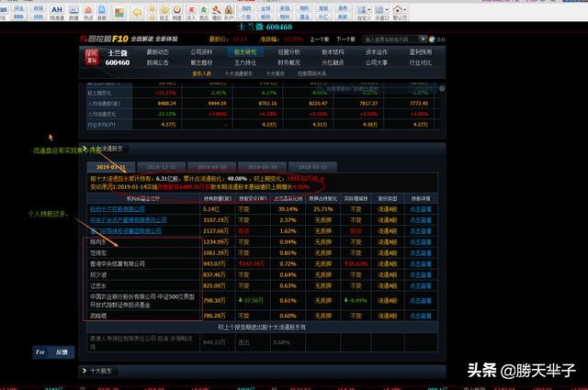Click the gavel 模拟 simulation icon
Viewport: 588px width, 390px height.
coord(217,13)
